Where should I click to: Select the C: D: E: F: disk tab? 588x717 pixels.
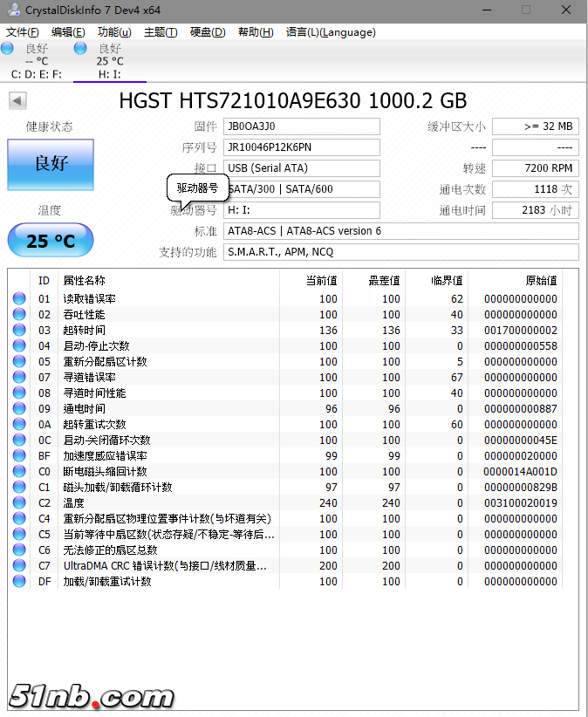pyautogui.click(x=36, y=74)
